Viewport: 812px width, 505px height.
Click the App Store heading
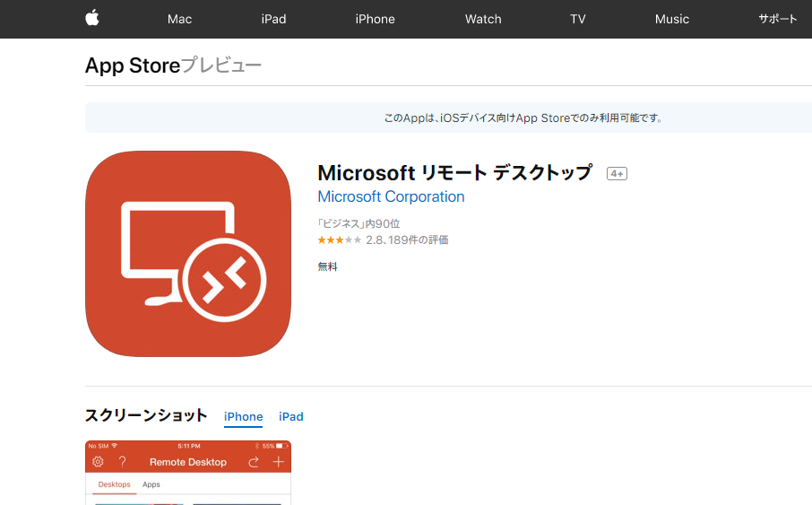133,65
